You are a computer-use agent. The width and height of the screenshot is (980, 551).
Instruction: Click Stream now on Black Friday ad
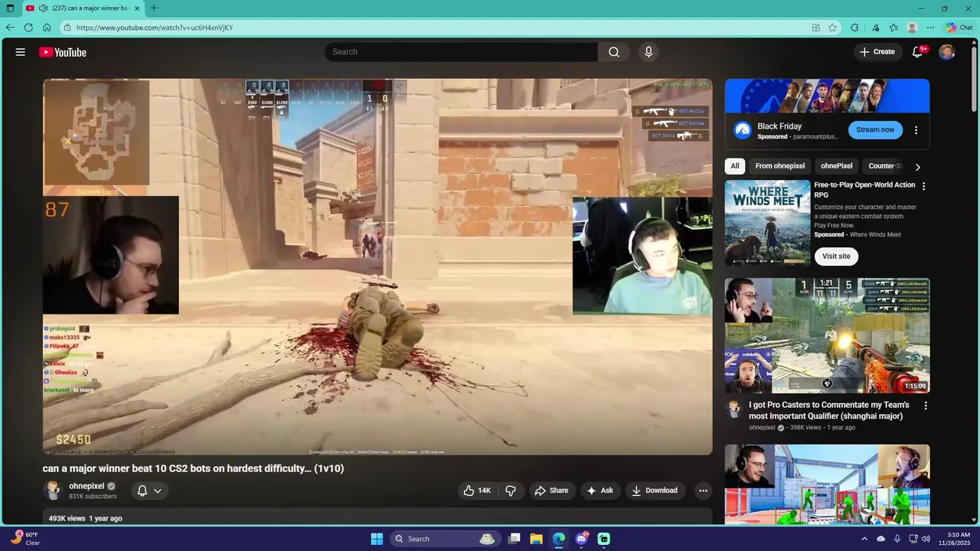coord(875,130)
